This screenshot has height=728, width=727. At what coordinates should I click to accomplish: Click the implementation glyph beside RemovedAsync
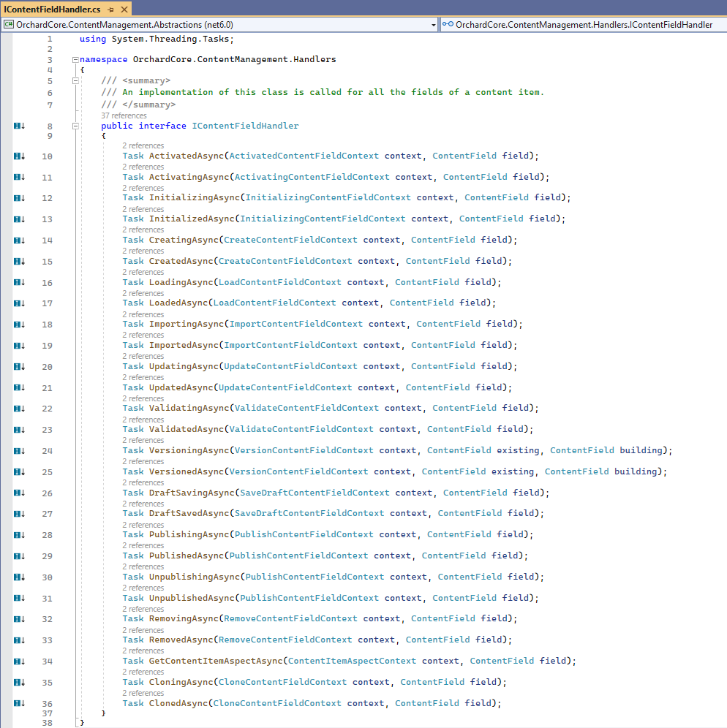19,640
